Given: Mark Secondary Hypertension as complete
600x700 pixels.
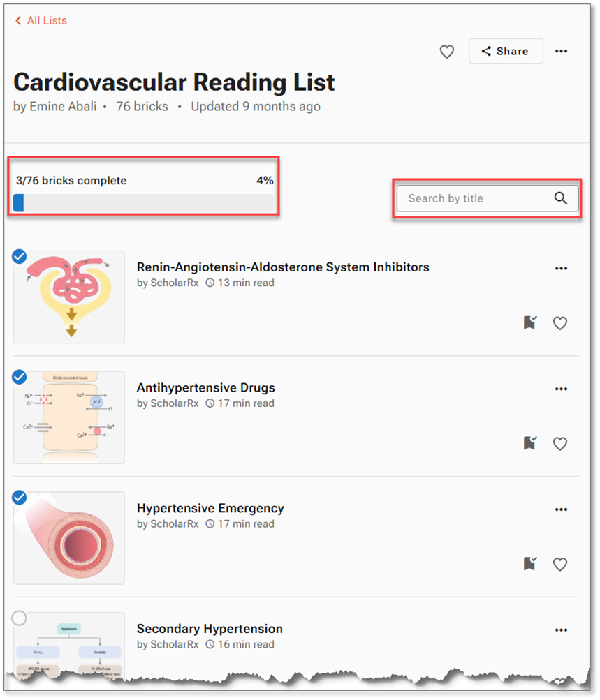Looking at the screenshot, I should (20, 618).
